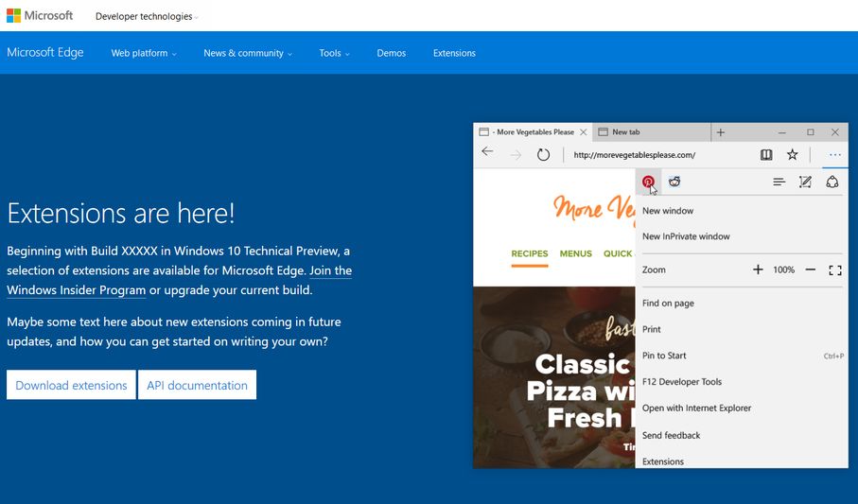
Task: Expand the Developer technologies dropdown
Action: (147, 16)
